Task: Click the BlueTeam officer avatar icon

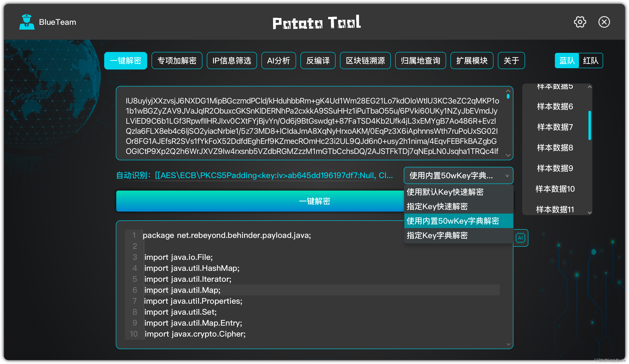Action: (x=27, y=22)
